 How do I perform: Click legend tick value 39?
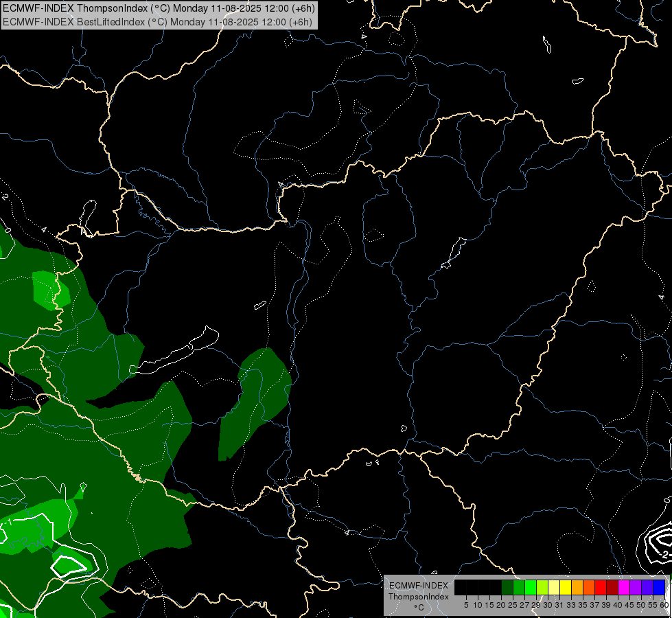[x=606, y=605]
